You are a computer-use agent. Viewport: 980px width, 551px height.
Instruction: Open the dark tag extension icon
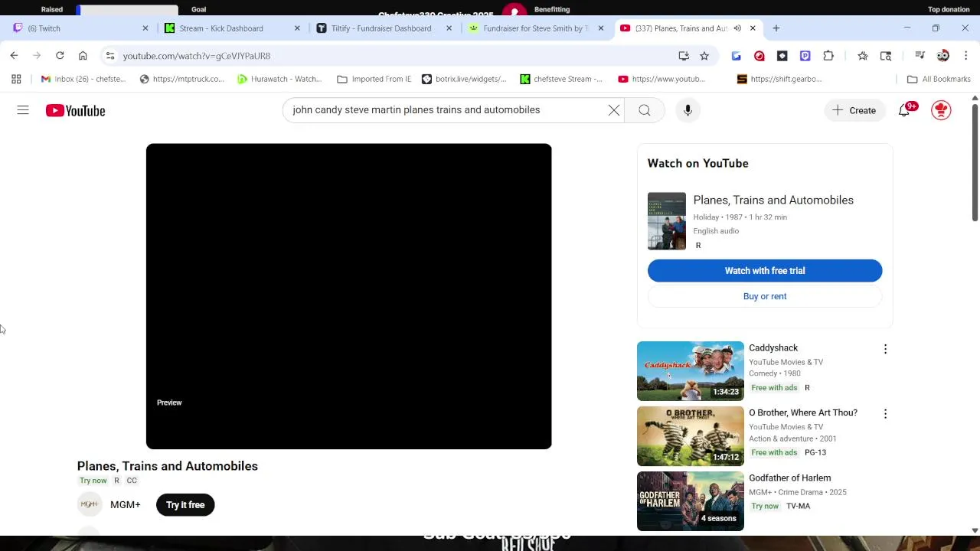point(782,56)
